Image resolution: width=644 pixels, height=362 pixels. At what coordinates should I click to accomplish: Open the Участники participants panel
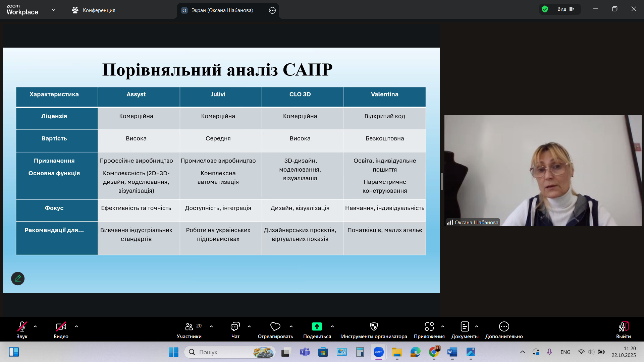(x=189, y=330)
